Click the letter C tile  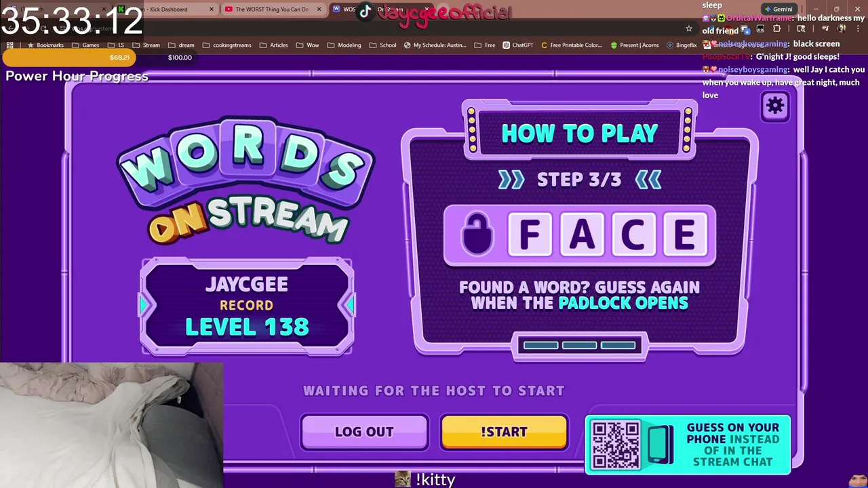pyautogui.click(x=633, y=235)
